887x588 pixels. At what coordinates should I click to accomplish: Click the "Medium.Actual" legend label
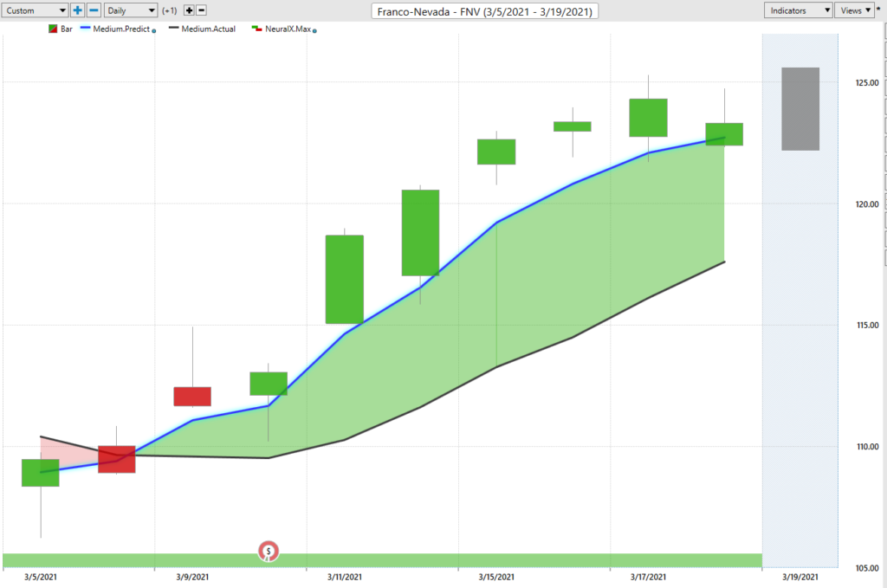(208, 29)
